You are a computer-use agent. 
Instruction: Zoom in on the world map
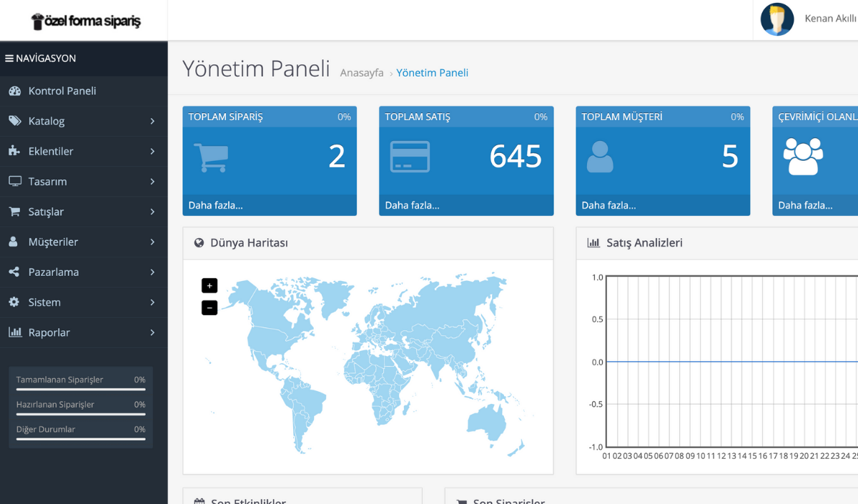(209, 285)
